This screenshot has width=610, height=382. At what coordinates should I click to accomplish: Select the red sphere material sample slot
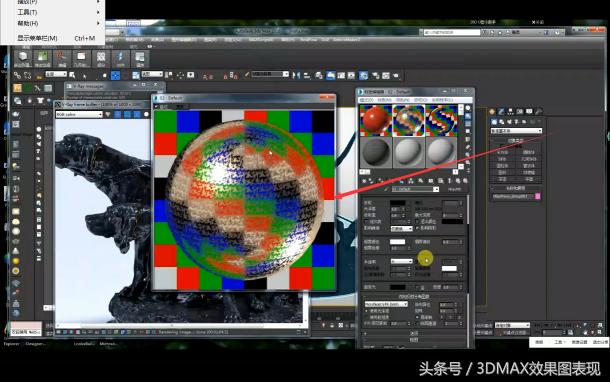tap(375, 120)
